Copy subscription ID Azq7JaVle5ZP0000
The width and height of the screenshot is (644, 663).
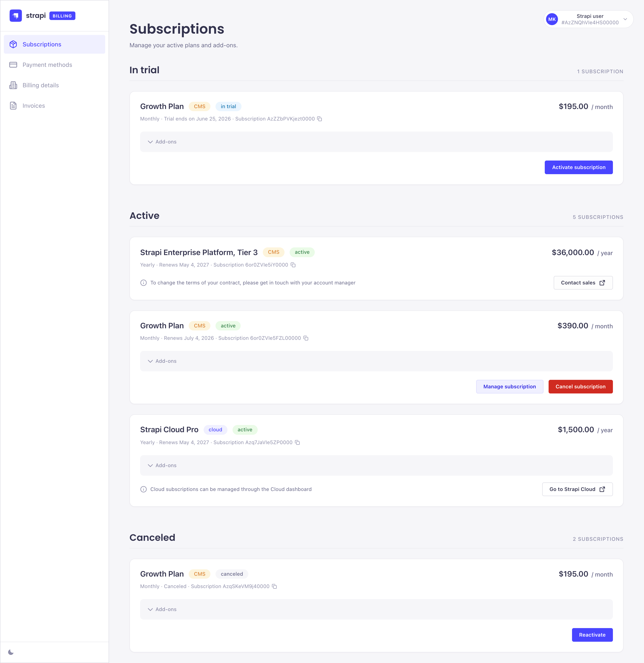(x=298, y=442)
